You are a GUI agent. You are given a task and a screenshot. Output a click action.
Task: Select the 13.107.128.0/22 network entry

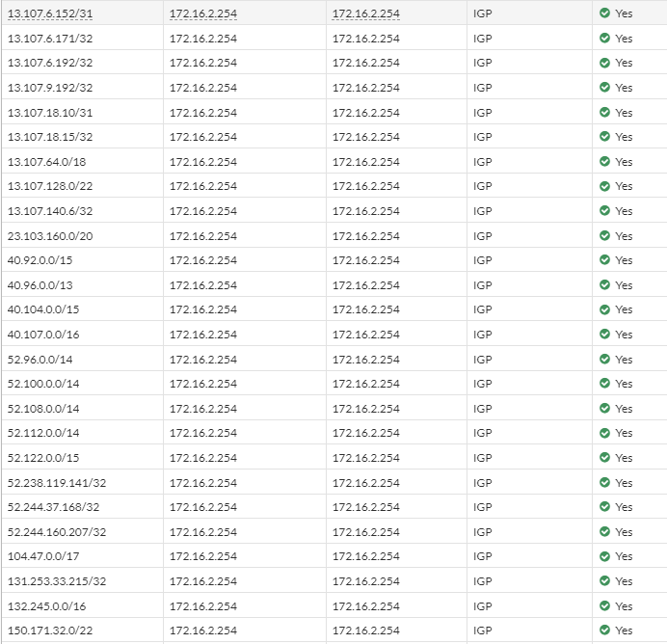point(50,186)
